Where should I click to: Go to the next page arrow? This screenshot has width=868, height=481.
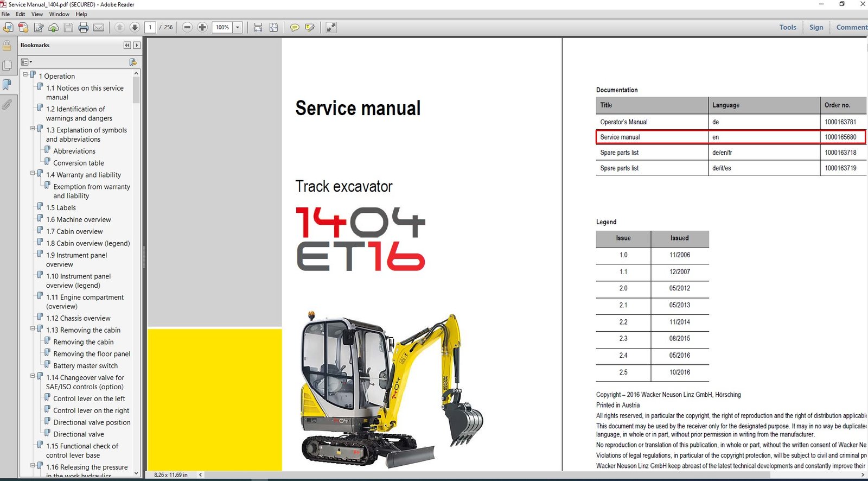coord(135,27)
